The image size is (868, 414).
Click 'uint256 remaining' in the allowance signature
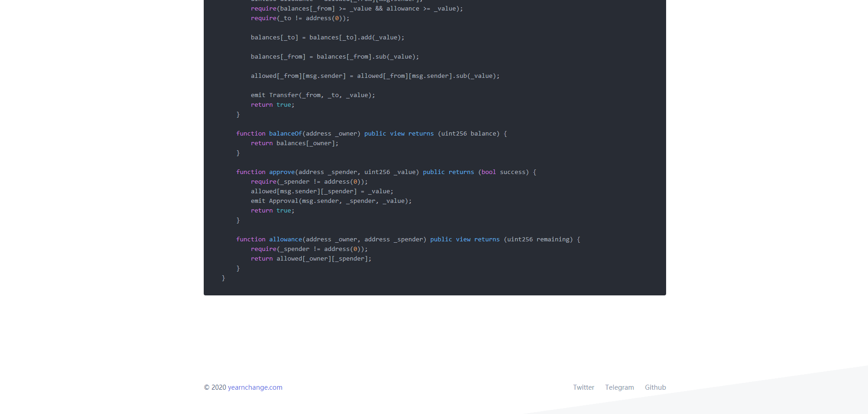tap(538, 240)
